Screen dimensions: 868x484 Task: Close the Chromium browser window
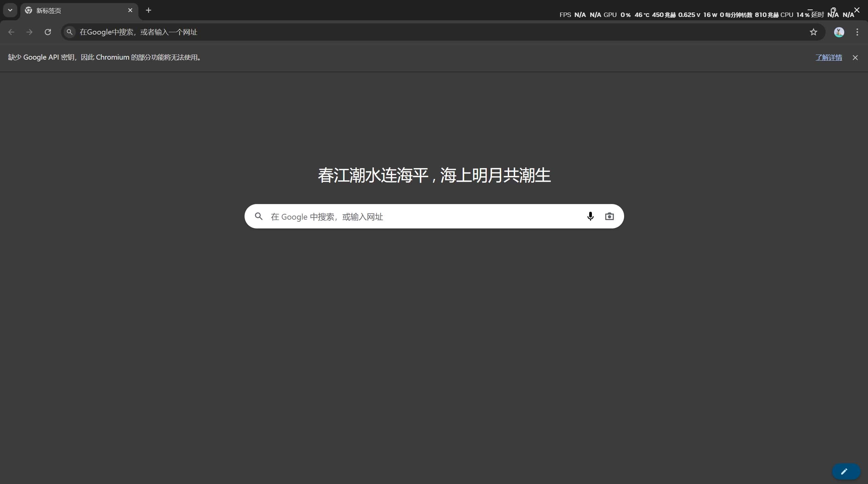click(x=857, y=10)
